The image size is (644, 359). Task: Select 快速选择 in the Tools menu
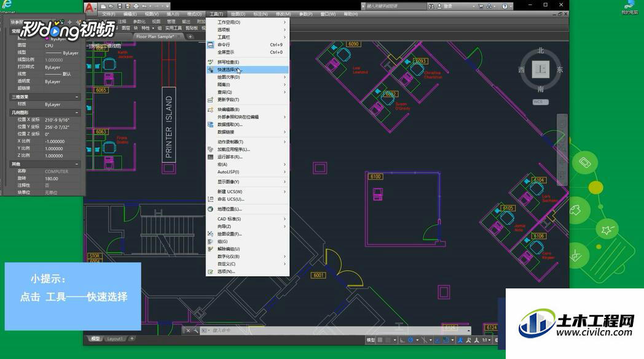point(248,70)
